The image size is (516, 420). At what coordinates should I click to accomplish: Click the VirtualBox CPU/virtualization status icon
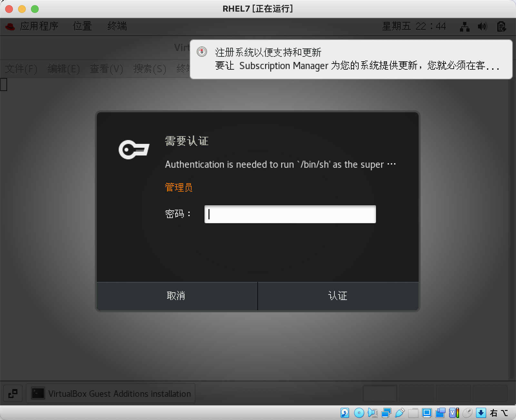click(454, 413)
